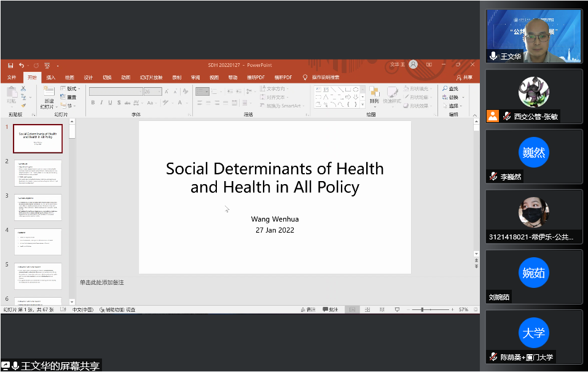Click the Save icon in quick access toolbar
Screen dimensions: 588x372
(x=10, y=65)
